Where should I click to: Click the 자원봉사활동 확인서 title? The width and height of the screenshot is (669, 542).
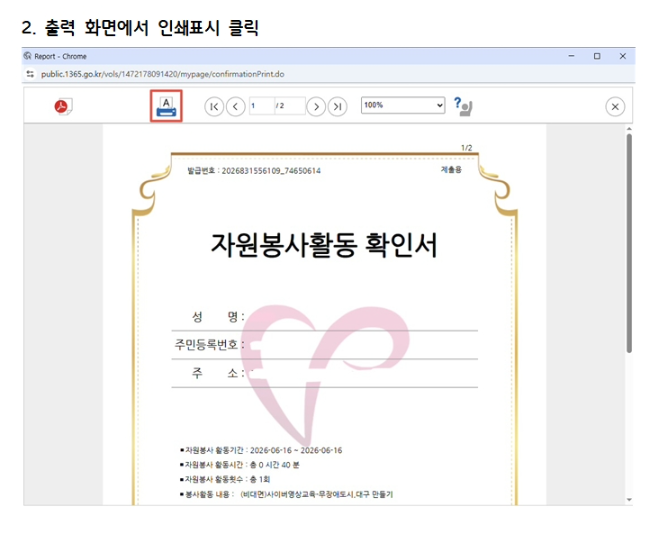point(324,245)
